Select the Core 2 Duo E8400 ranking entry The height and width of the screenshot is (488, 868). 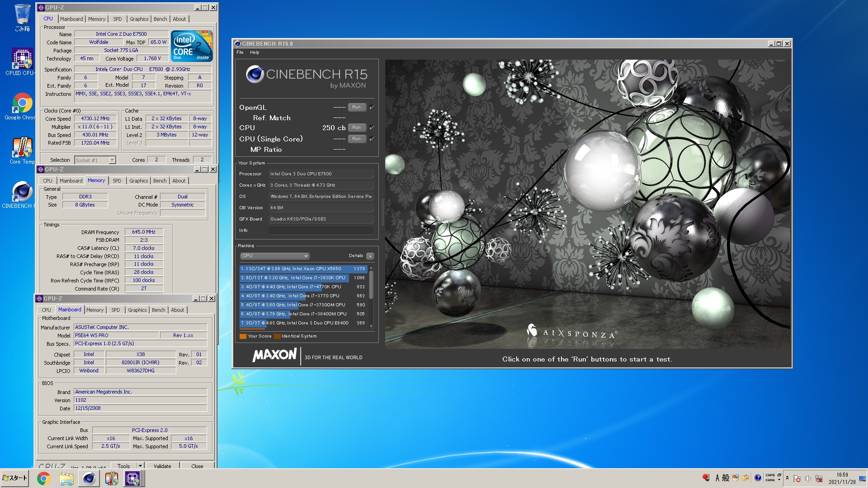(303, 323)
